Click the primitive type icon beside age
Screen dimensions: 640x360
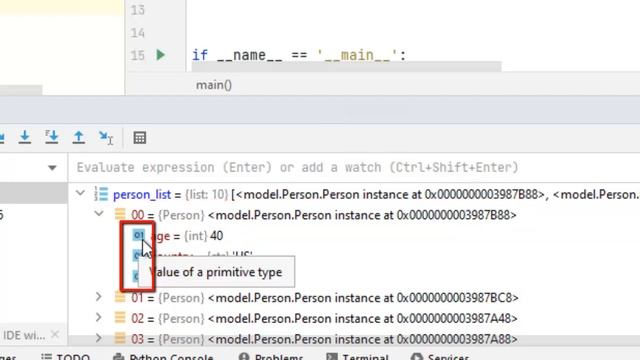pyautogui.click(x=139, y=235)
